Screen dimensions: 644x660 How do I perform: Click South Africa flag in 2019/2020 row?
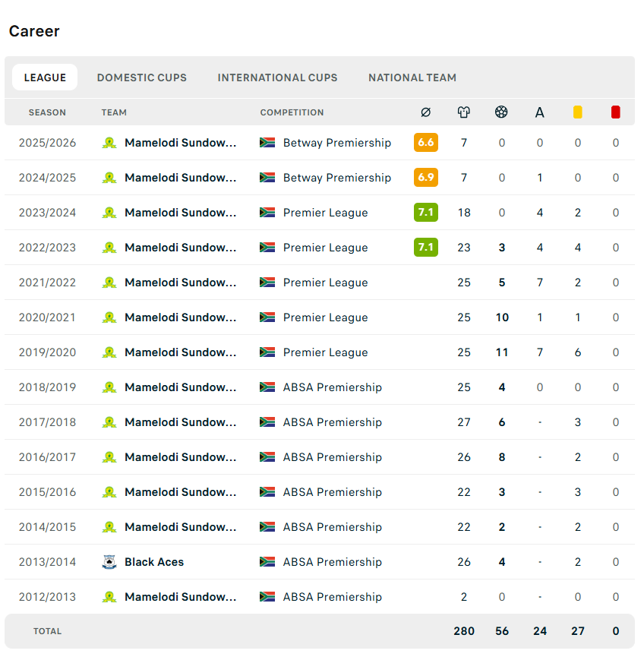point(267,352)
